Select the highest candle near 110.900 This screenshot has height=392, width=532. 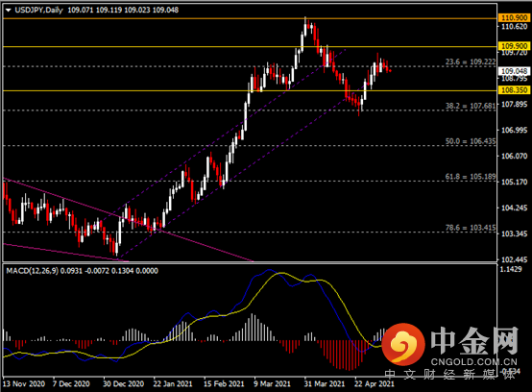click(x=305, y=27)
